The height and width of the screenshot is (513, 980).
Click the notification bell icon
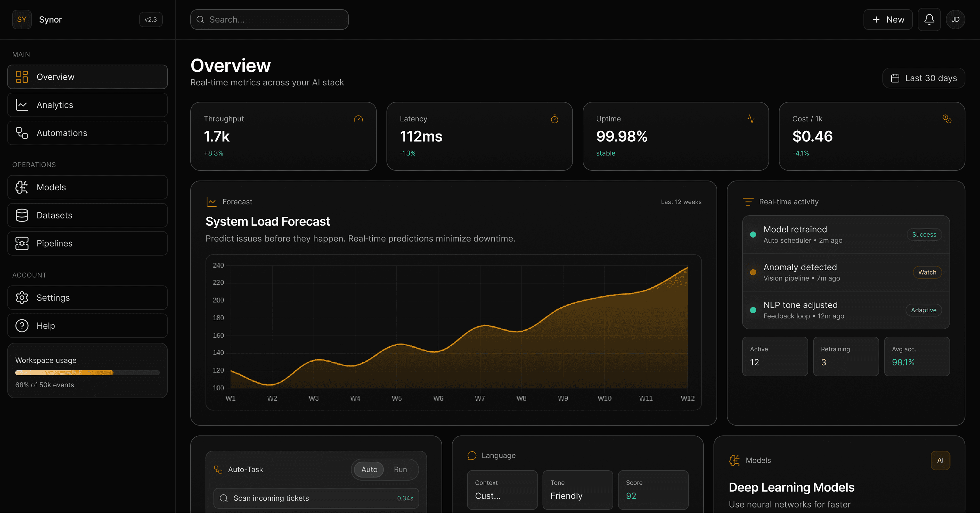(929, 19)
